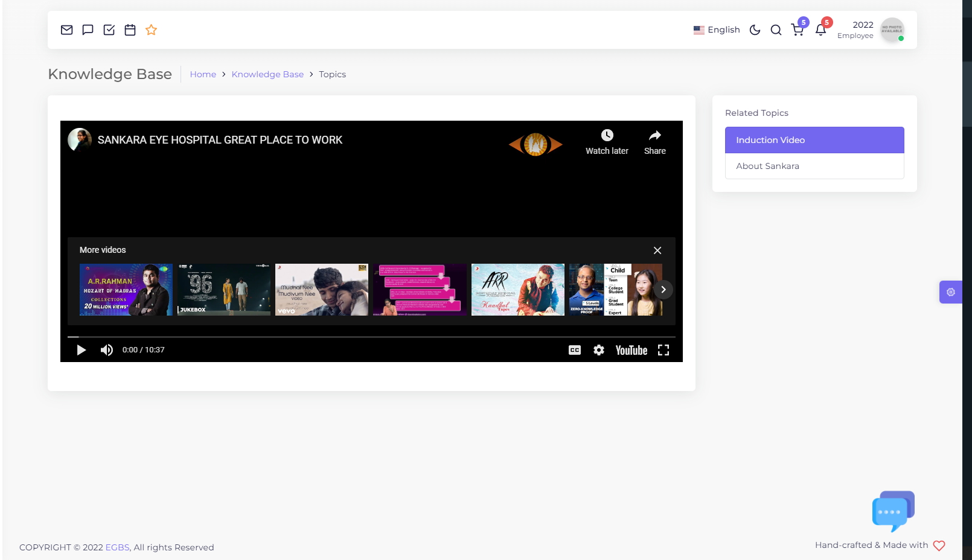
Task: Open the todo checklist icon
Action: tap(109, 30)
